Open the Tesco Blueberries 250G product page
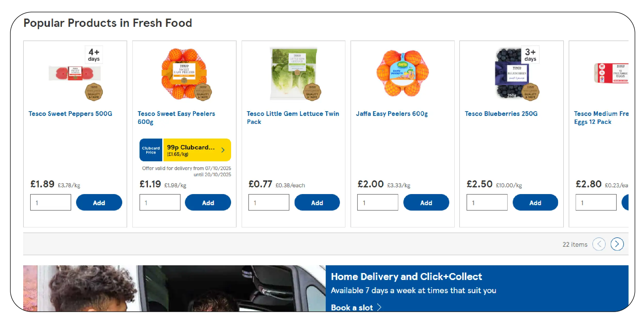The width and height of the screenshot is (644, 320). coord(501,114)
